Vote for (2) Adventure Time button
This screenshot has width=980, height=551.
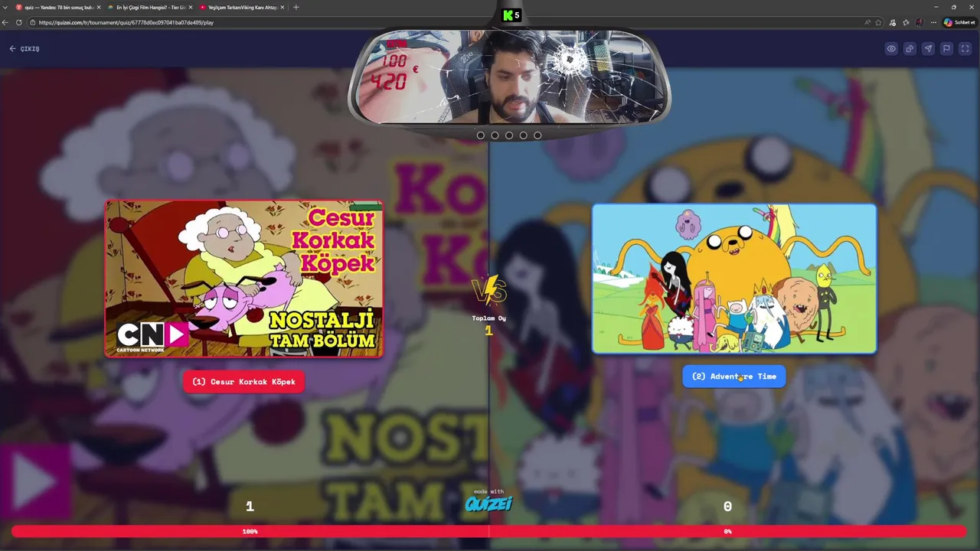tap(734, 377)
